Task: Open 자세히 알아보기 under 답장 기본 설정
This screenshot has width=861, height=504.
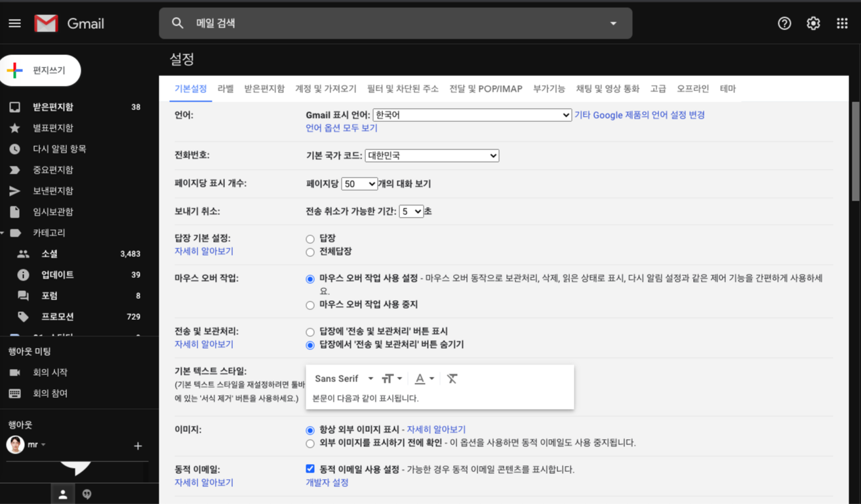Action: pos(204,251)
